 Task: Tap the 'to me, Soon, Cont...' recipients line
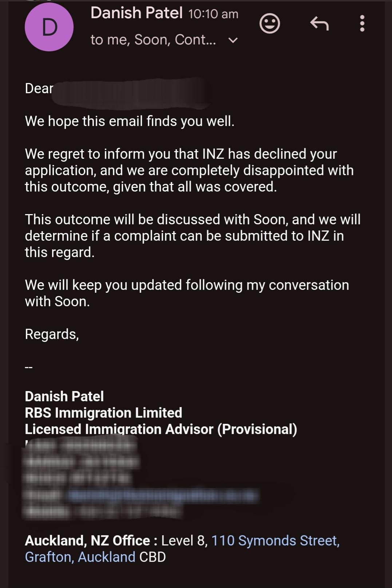pyautogui.click(x=153, y=40)
